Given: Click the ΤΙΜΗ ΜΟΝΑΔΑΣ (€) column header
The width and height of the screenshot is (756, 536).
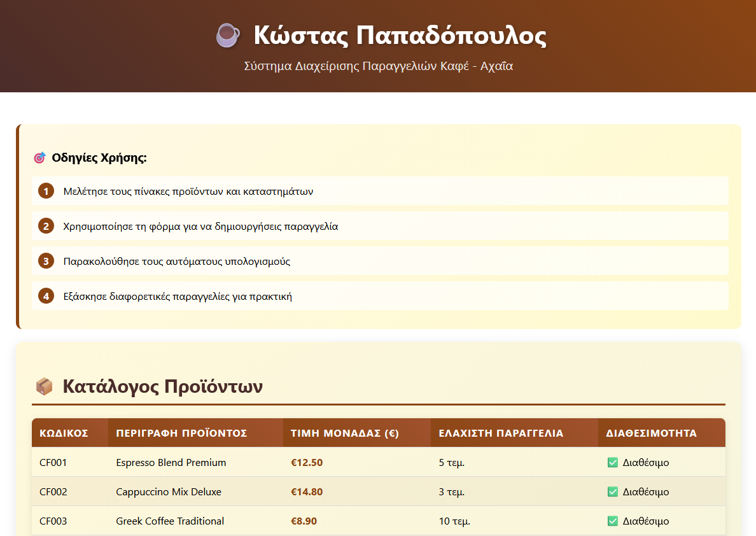Looking at the screenshot, I should click(x=344, y=434).
